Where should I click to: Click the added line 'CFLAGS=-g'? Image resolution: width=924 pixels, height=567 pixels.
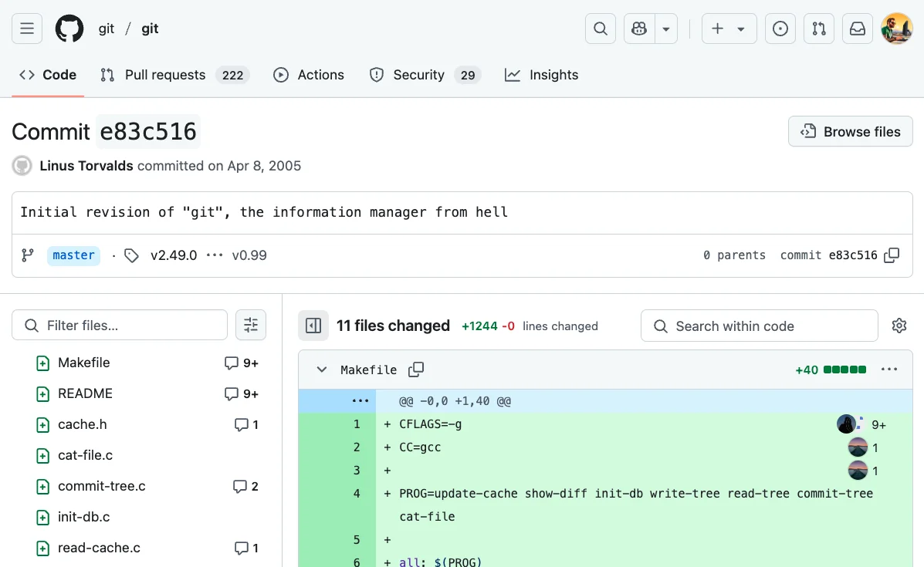click(x=430, y=424)
